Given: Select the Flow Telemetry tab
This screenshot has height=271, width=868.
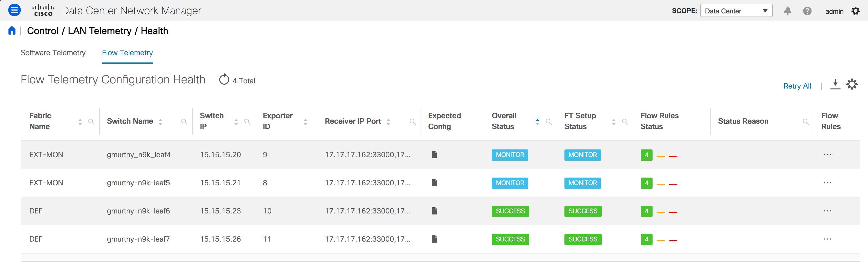Looking at the screenshot, I should pyautogui.click(x=127, y=52).
